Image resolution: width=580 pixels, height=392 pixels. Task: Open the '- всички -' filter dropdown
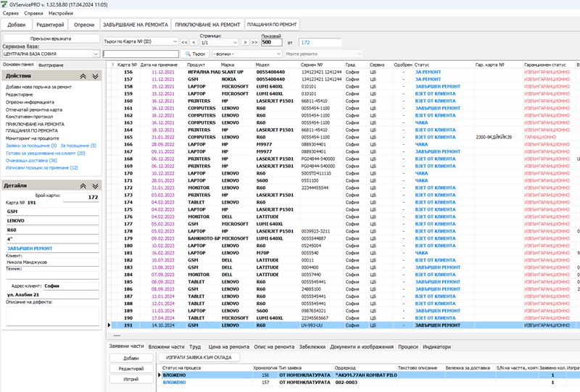[x=247, y=54]
